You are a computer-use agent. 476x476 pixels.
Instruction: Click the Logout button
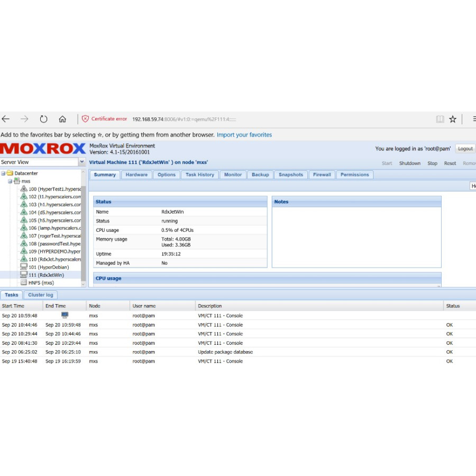[465, 149]
